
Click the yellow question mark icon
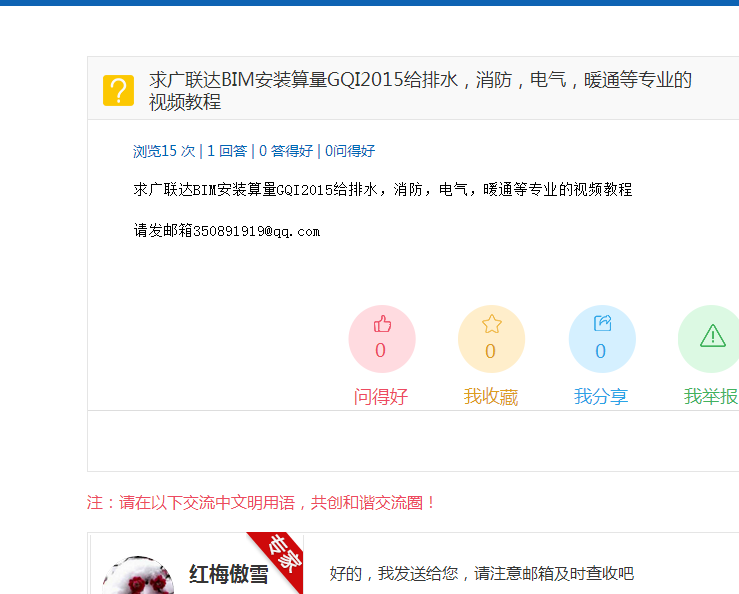coord(118,91)
